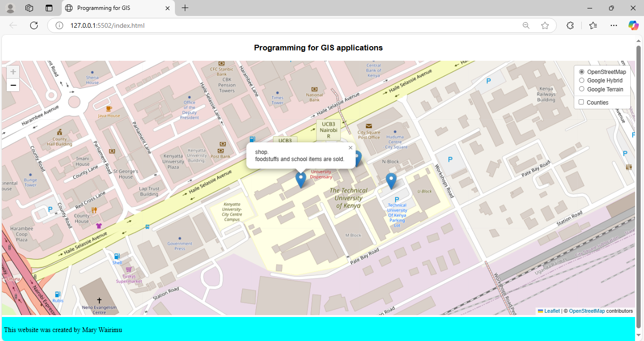Open the Favorites list icon
Viewport: 644px width, 341px height.
[593, 25]
